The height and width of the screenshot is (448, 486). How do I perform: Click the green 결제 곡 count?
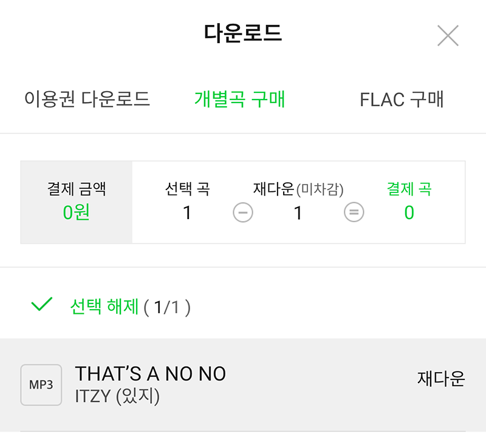coord(409,213)
